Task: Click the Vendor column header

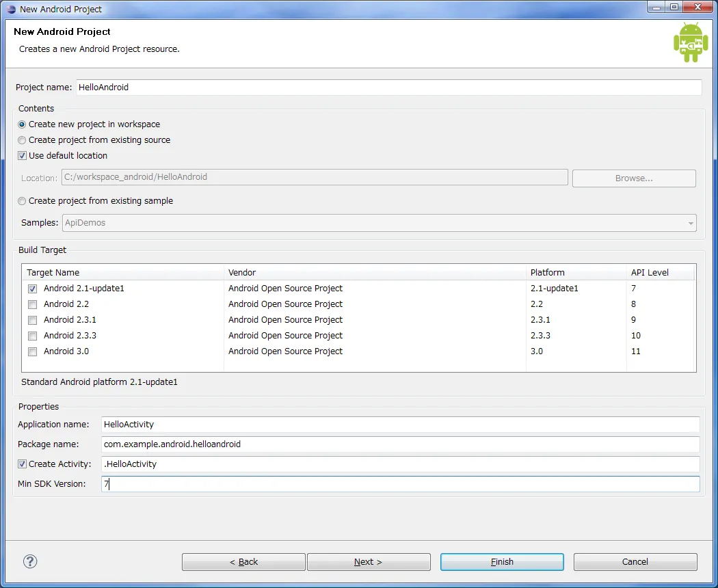Action: pos(375,273)
